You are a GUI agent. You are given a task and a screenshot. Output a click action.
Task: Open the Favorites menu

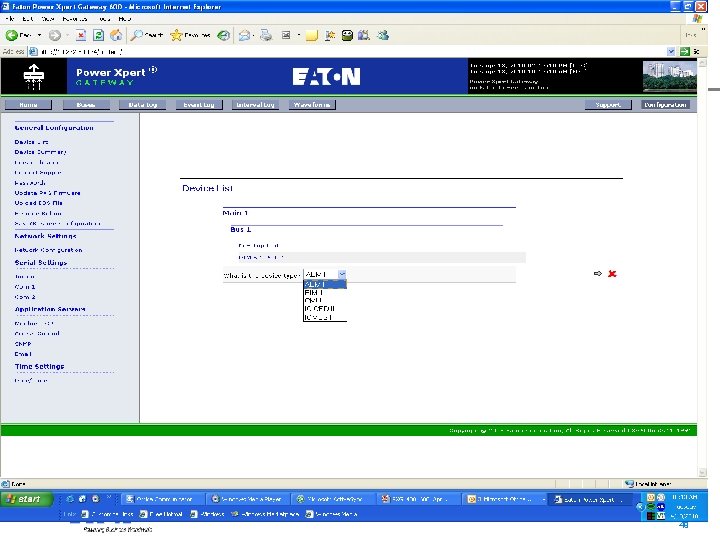[x=75, y=19]
